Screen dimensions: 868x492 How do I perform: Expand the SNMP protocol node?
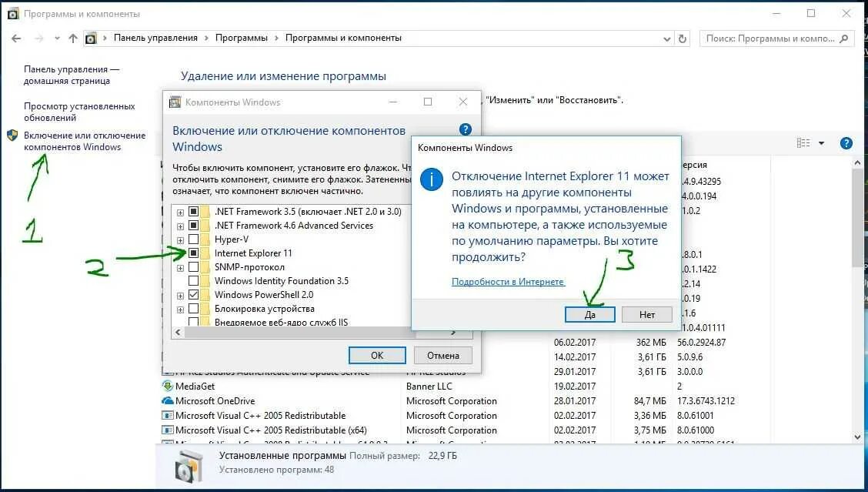click(181, 268)
